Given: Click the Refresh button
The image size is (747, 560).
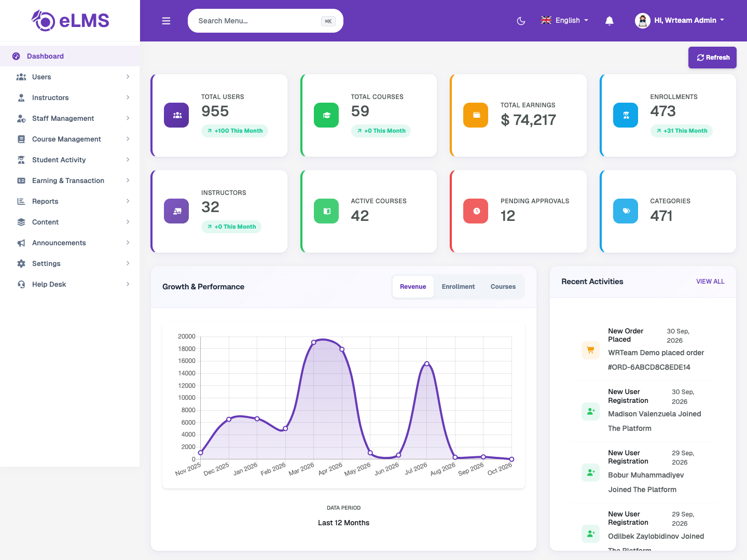Looking at the screenshot, I should click(712, 58).
